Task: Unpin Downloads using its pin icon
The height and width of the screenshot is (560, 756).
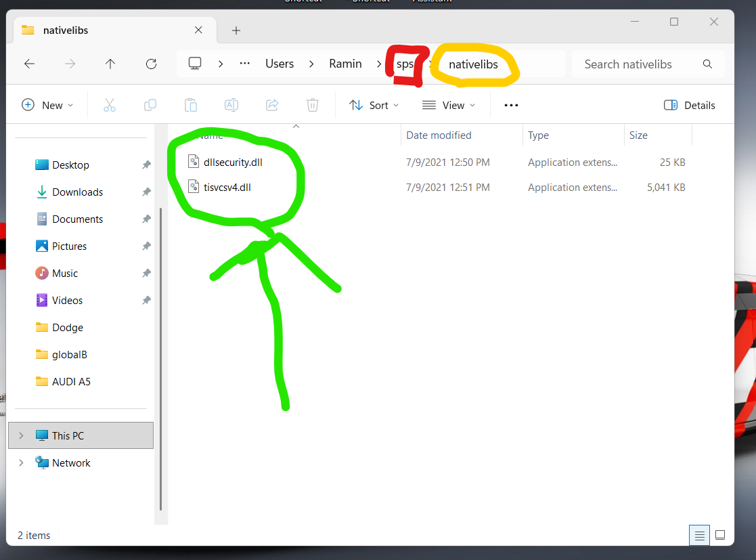Action: tap(147, 192)
